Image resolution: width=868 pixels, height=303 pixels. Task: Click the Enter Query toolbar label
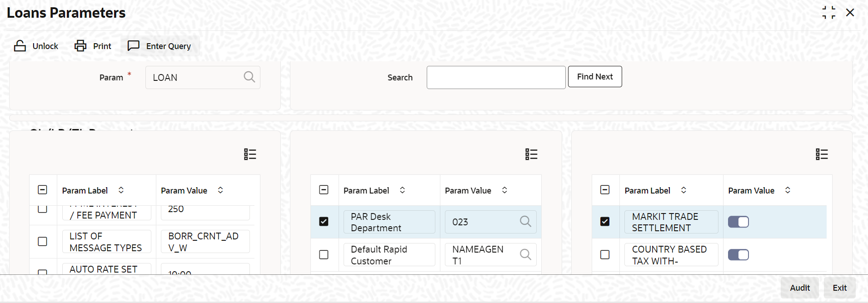[x=169, y=46]
